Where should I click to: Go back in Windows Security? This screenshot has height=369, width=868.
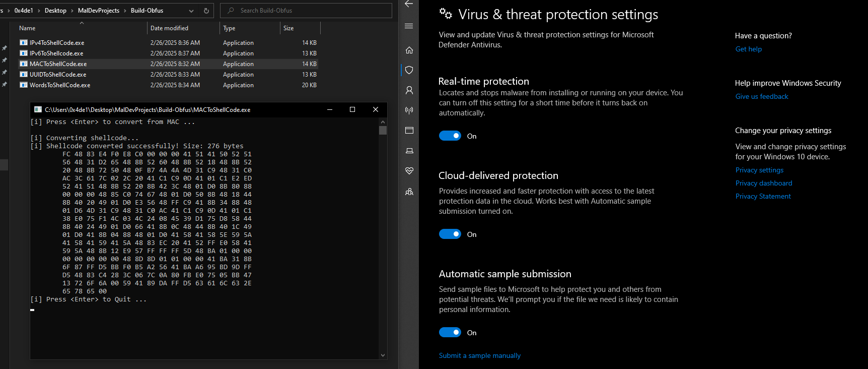coord(409,4)
